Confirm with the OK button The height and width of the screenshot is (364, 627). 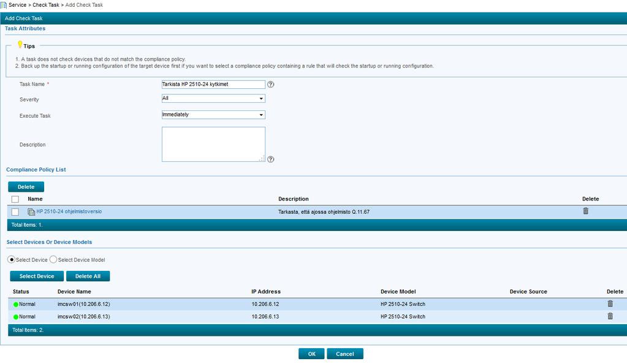tap(311, 354)
